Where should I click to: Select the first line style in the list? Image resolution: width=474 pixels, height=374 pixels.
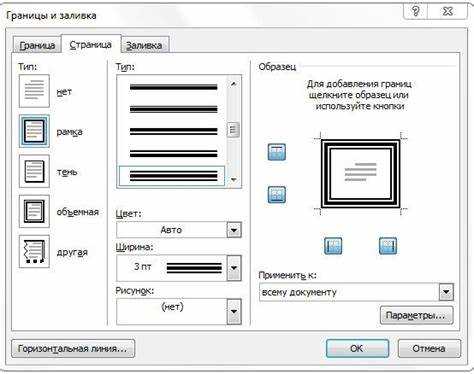pos(173,87)
